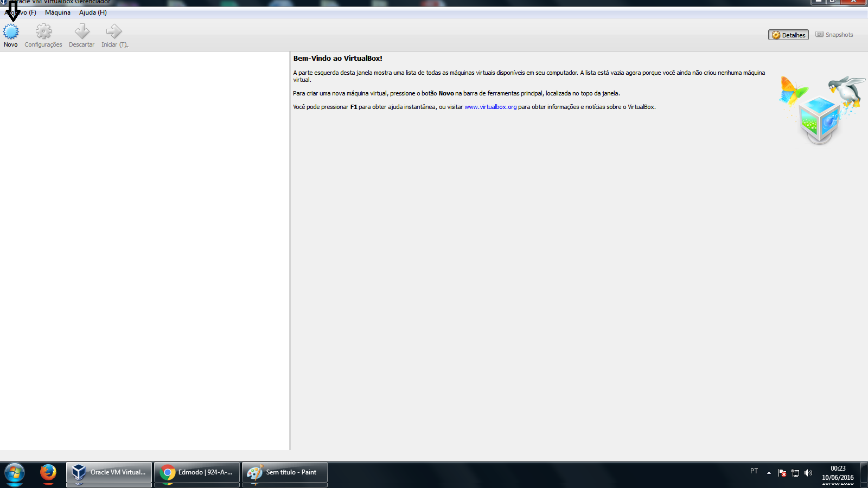
Task: Click the Bem-Vindo ao VirtualBox! heading
Action: 338,58
